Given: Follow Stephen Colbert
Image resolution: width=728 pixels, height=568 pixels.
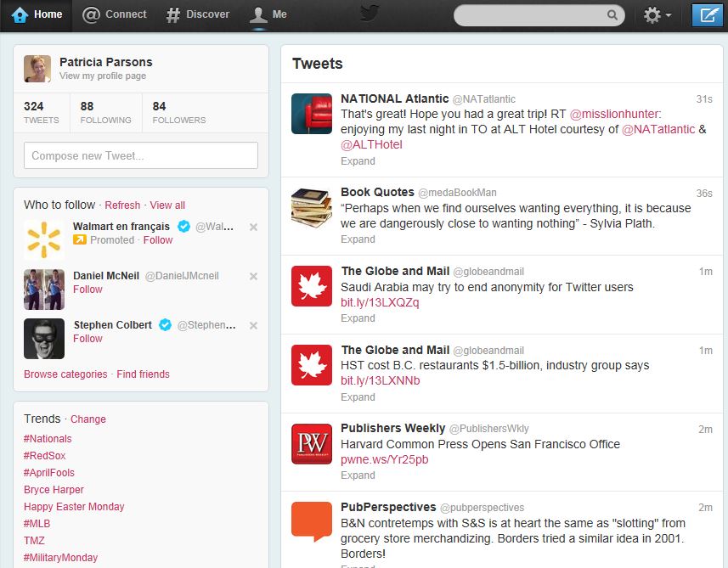Looking at the screenshot, I should coord(87,339).
